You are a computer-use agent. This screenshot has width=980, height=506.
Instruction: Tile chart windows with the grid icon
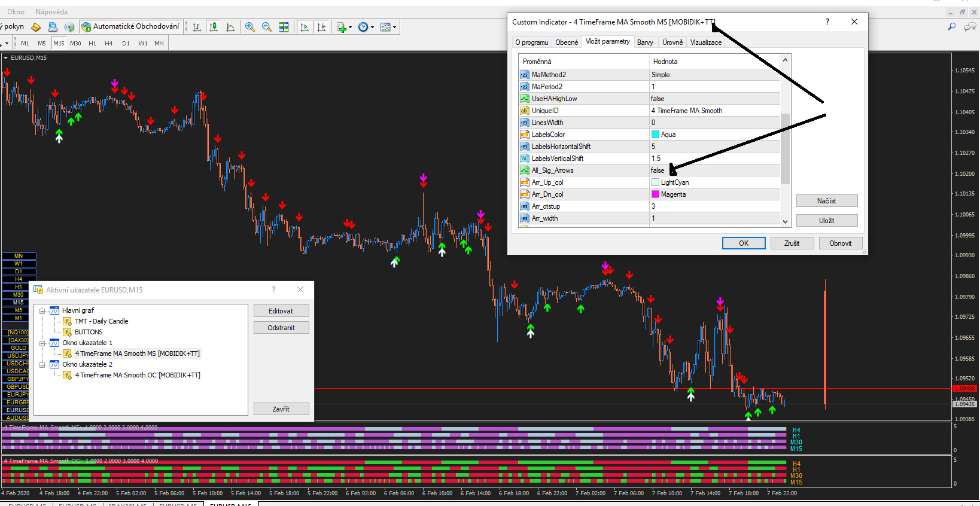pos(284,27)
